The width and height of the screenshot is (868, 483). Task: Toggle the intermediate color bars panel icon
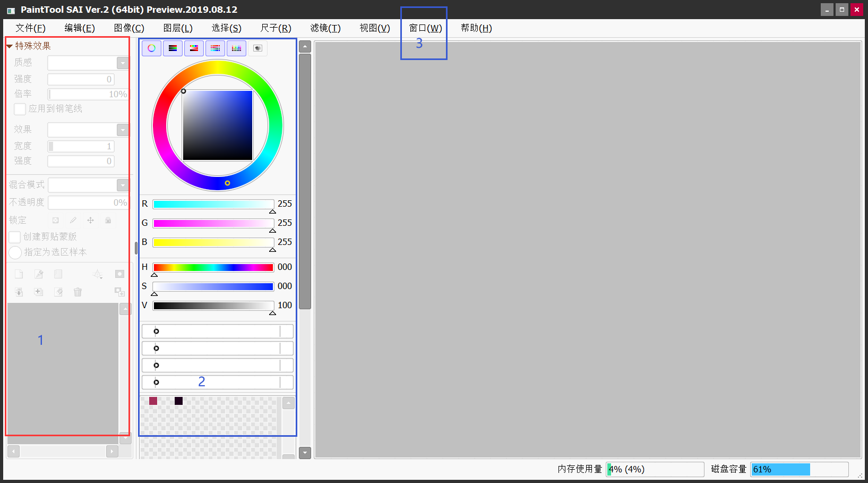(x=215, y=48)
